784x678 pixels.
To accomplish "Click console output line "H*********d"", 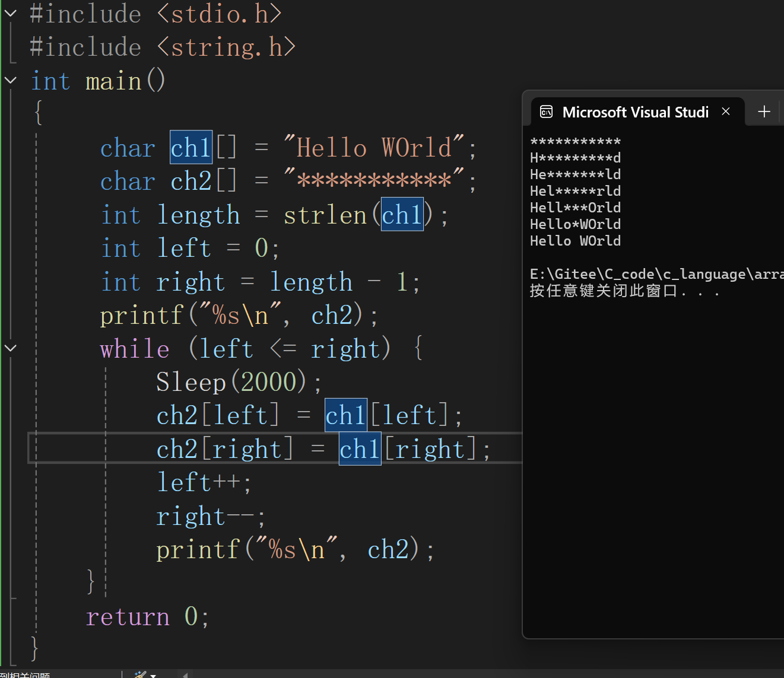I will [575, 158].
